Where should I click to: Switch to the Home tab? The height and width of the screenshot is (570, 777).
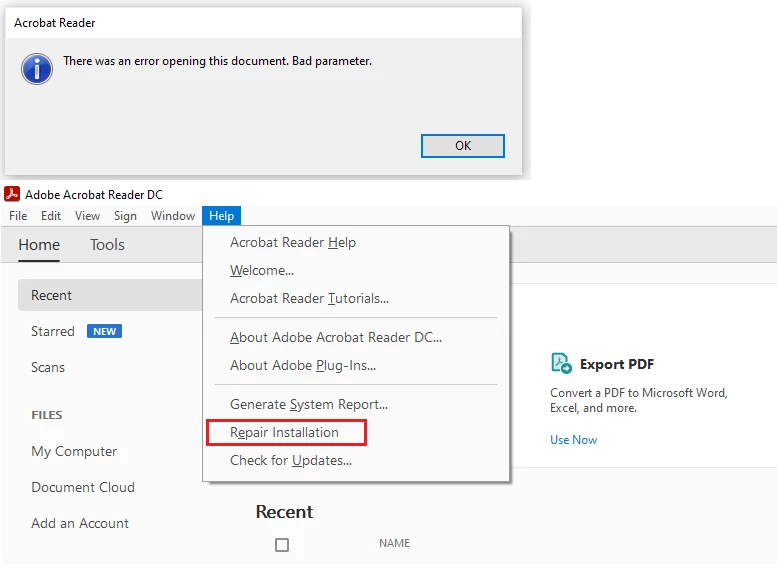tap(39, 245)
